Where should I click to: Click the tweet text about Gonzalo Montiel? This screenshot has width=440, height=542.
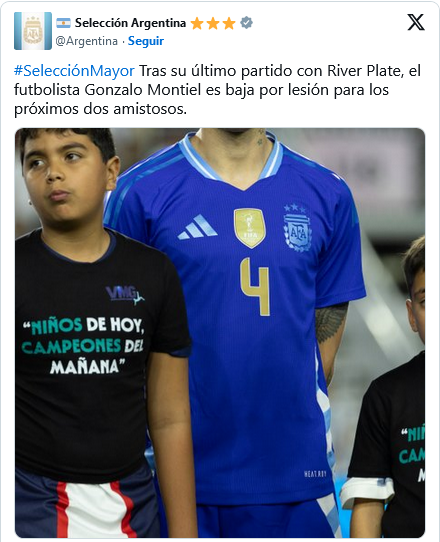point(217,90)
